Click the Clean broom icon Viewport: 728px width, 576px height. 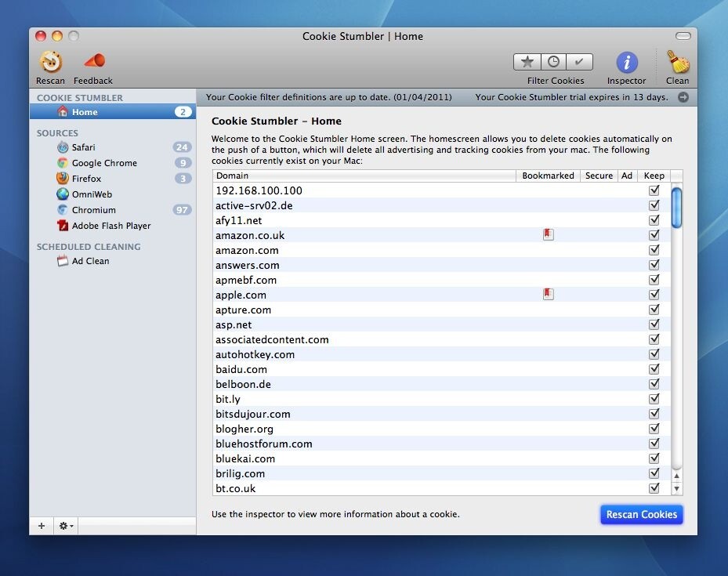click(677, 62)
